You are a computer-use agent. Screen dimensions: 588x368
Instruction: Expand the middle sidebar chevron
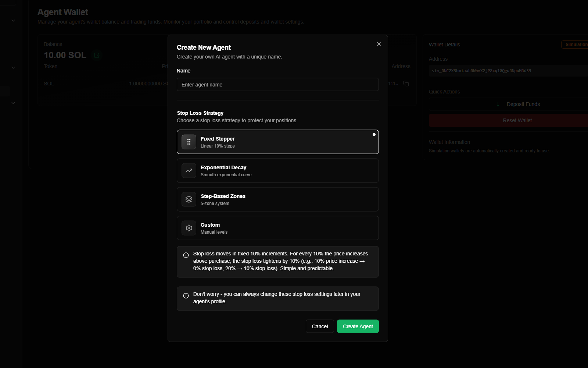pyautogui.click(x=13, y=67)
